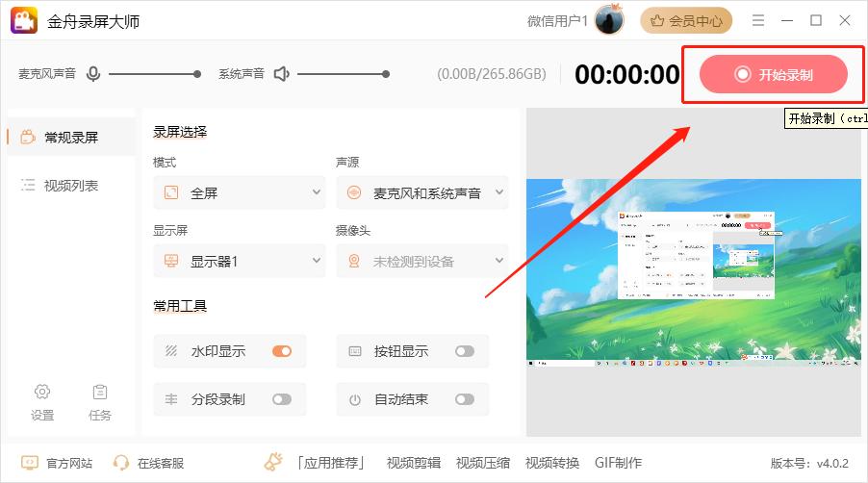The height and width of the screenshot is (483, 868).
Task: Click the full-screen mode icon beside 全屏
Action: (171, 192)
